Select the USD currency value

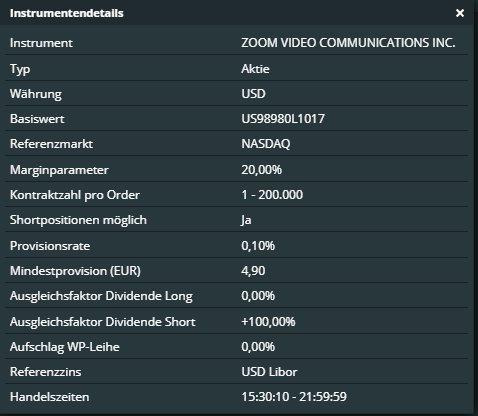(253, 94)
